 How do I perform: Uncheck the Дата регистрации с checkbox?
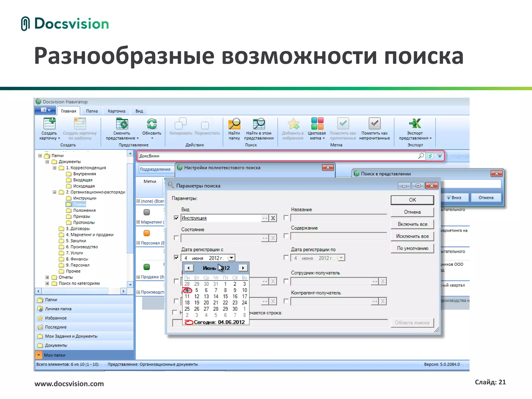click(x=176, y=257)
